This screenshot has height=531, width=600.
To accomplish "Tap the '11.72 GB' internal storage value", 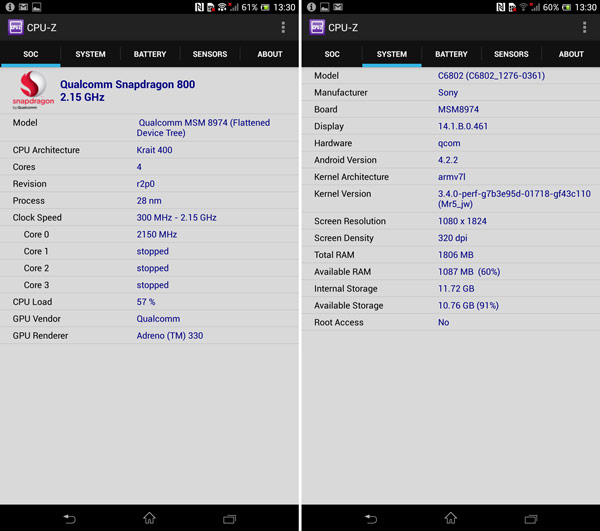I will coord(456,288).
